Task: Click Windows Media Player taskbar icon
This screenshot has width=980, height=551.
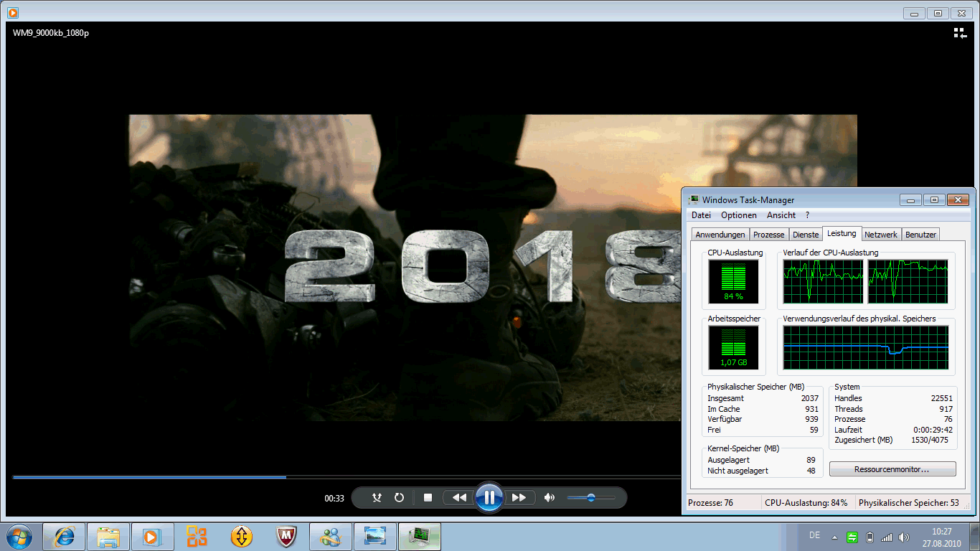Action: [152, 536]
